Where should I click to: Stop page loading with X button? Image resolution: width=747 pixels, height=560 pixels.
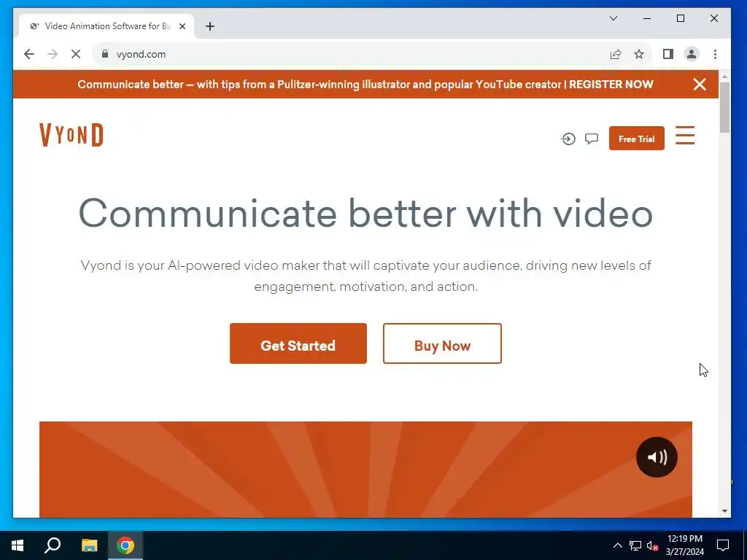tap(76, 54)
